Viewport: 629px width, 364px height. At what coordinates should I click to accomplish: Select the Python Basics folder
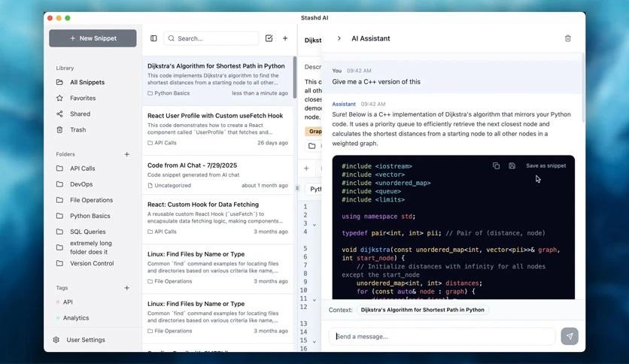[x=90, y=216]
